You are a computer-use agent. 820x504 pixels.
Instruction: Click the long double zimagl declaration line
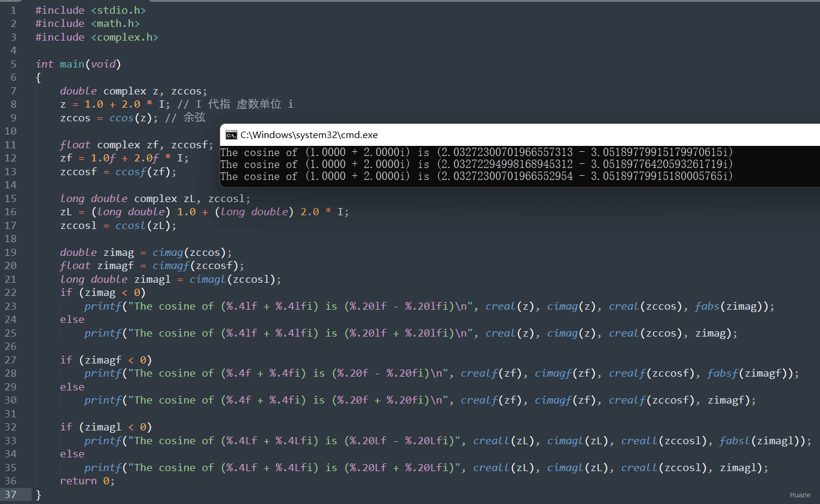click(170, 279)
